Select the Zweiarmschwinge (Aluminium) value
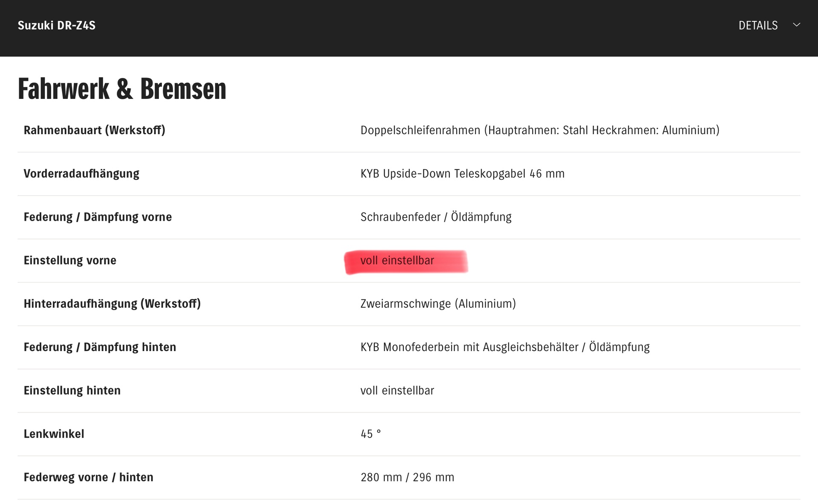The height and width of the screenshot is (504, 818). 438,304
